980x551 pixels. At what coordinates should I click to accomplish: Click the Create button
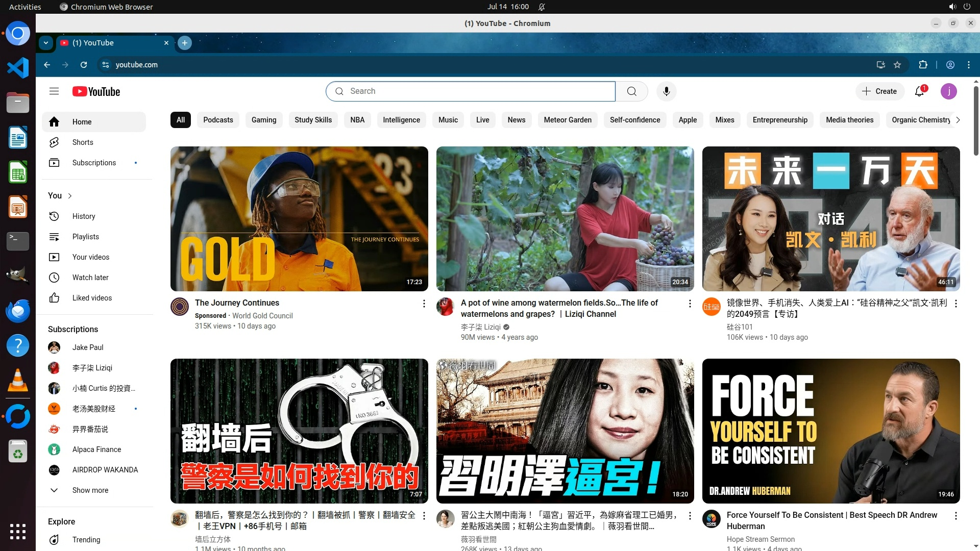(x=879, y=91)
